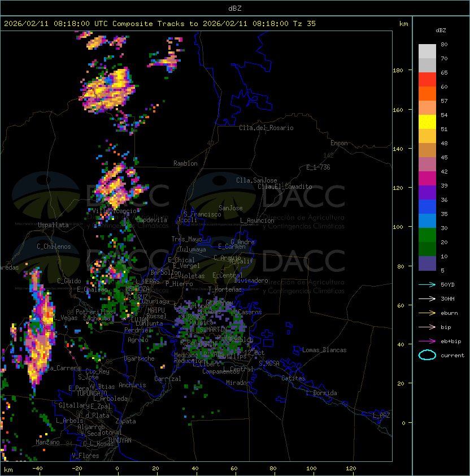Click the 'C_Chilenos' map label
470x476 pixels.
[54, 246]
